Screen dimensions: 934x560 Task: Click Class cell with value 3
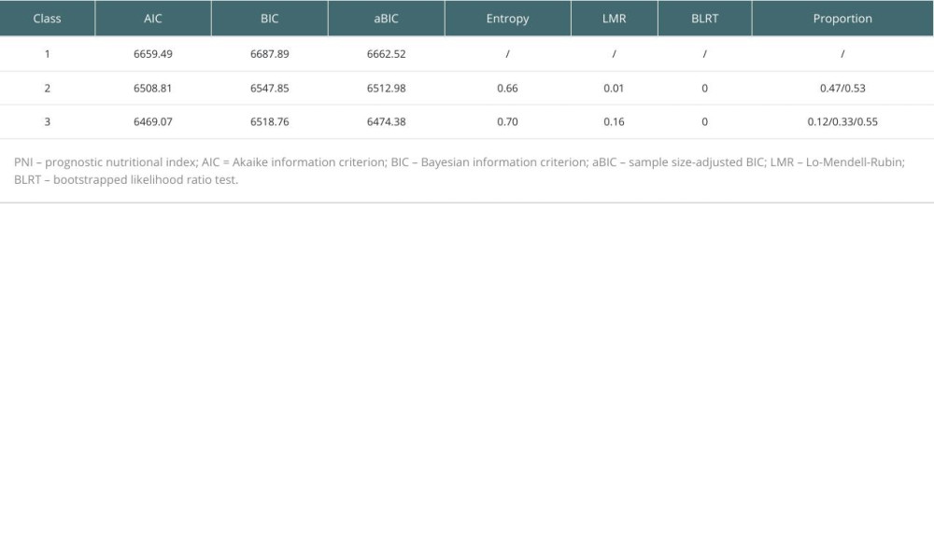click(47, 122)
